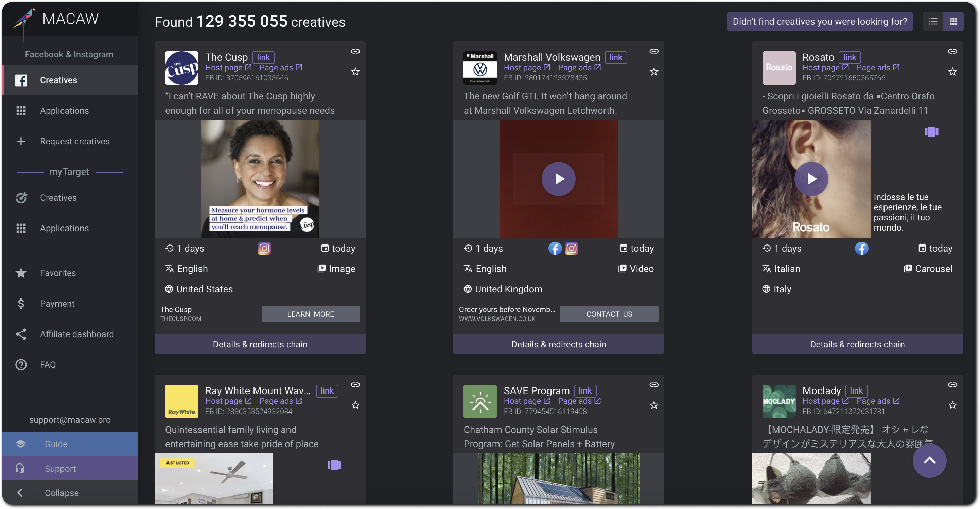The image size is (980, 509).
Task: Open FAQ question mark icon
Action: point(21,365)
